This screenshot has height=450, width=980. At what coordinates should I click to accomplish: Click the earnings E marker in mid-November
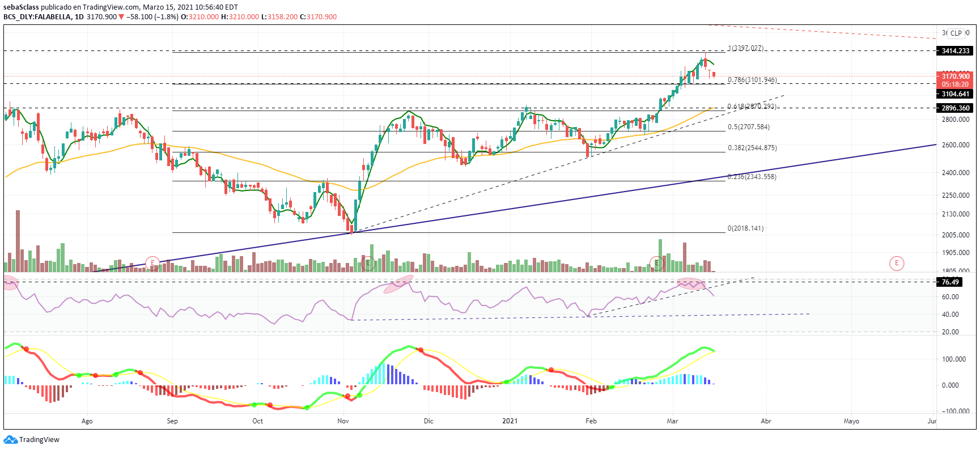(x=368, y=263)
